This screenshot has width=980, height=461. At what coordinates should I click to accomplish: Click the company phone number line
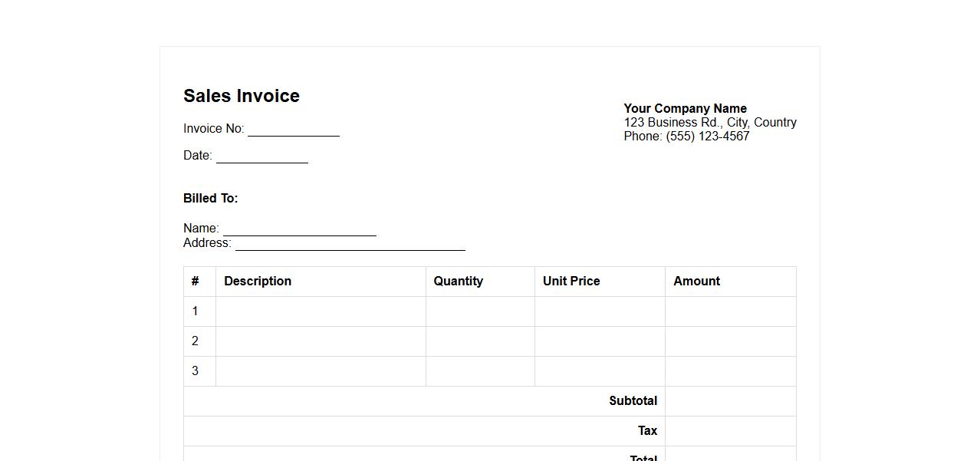(686, 137)
